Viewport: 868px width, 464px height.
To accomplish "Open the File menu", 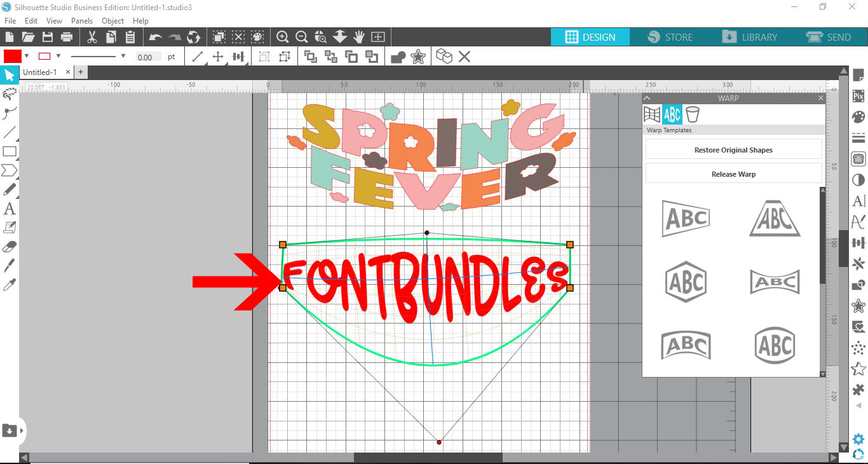I will click(x=10, y=21).
